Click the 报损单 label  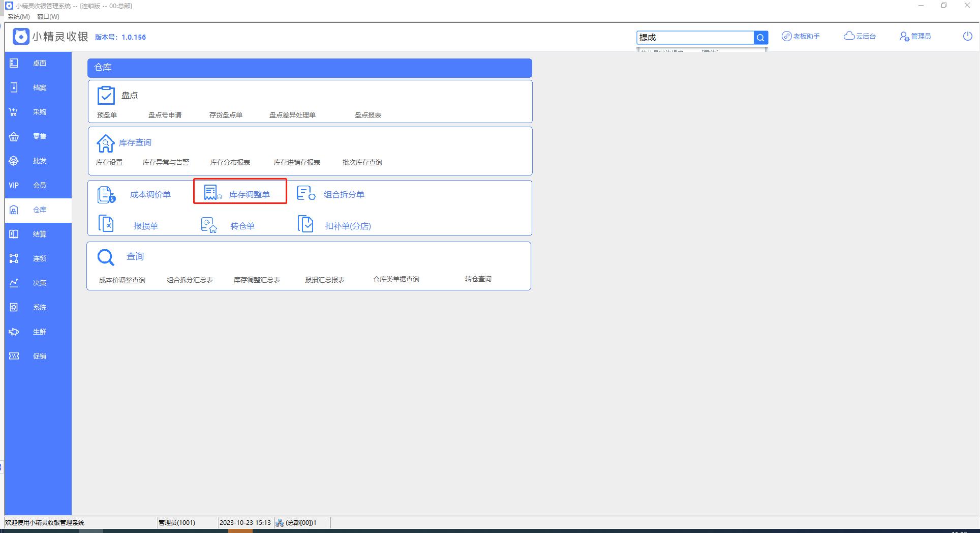coord(146,226)
